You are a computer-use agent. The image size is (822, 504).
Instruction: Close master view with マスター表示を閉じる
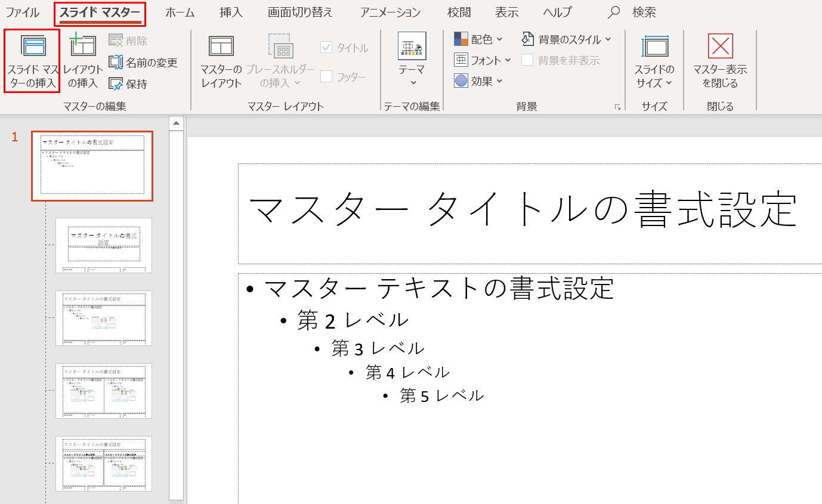pos(720,60)
